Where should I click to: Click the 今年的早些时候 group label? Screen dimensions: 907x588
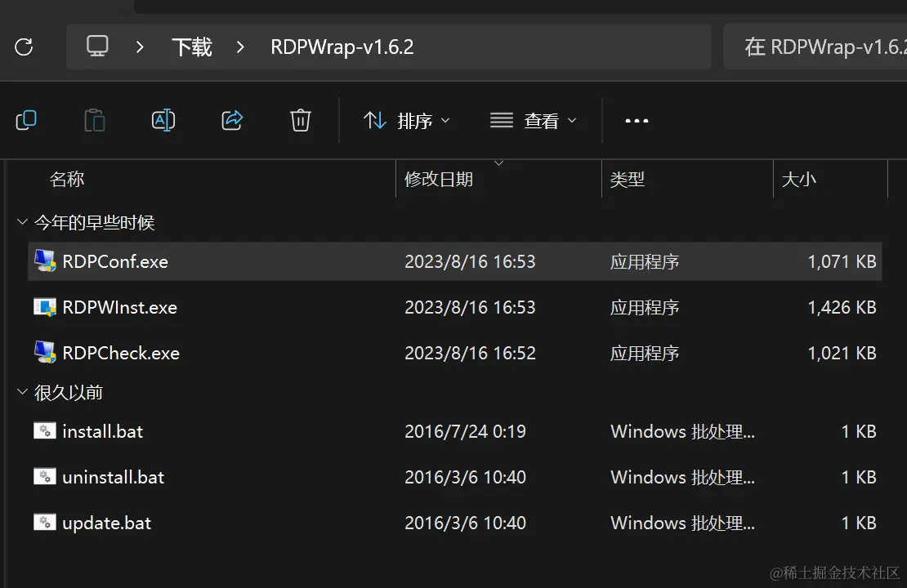coord(94,223)
